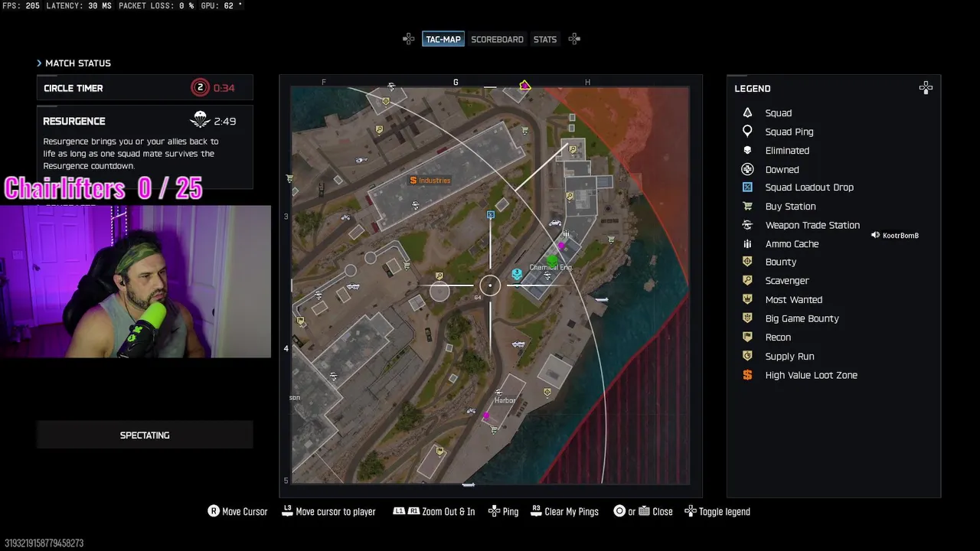Click the 2:49 resurgence countdown

225,121
